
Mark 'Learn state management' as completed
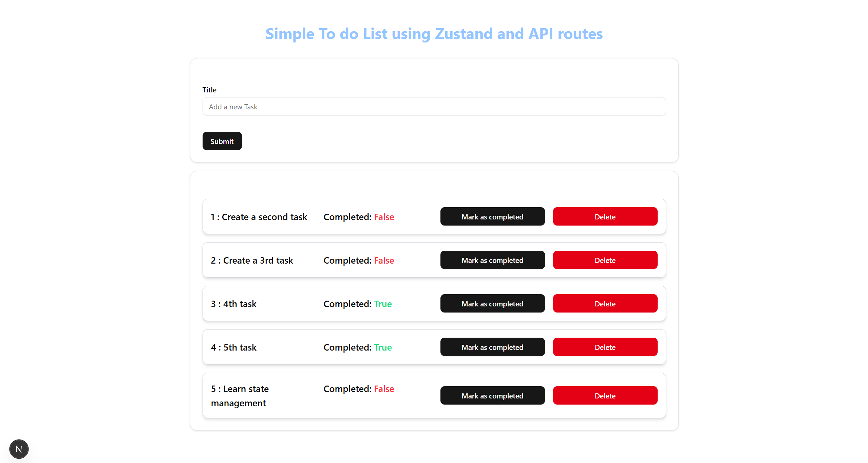492,396
